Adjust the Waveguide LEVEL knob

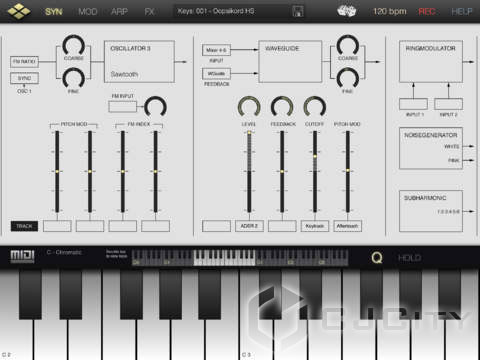(249, 107)
